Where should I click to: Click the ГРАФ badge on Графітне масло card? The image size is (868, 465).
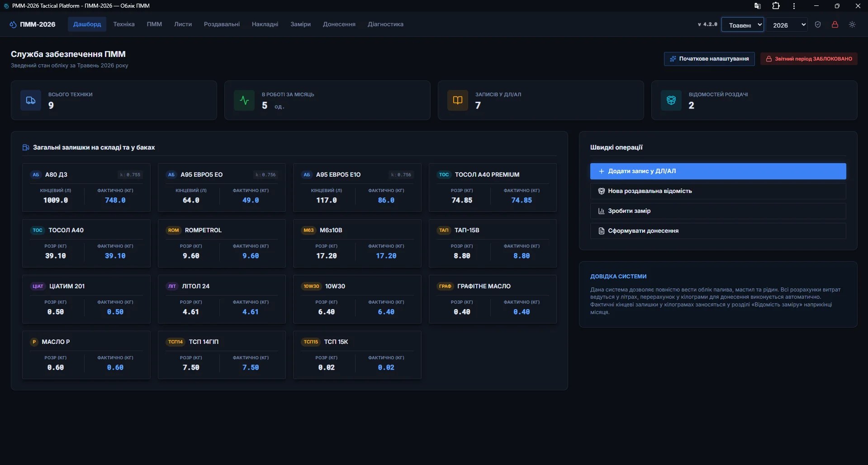click(445, 287)
